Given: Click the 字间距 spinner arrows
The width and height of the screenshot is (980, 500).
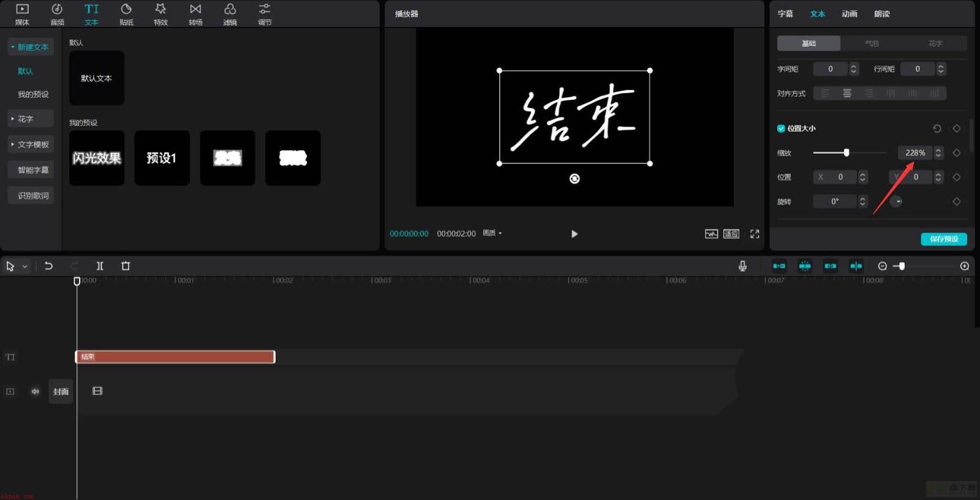Looking at the screenshot, I should pyautogui.click(x=854, y=69).
